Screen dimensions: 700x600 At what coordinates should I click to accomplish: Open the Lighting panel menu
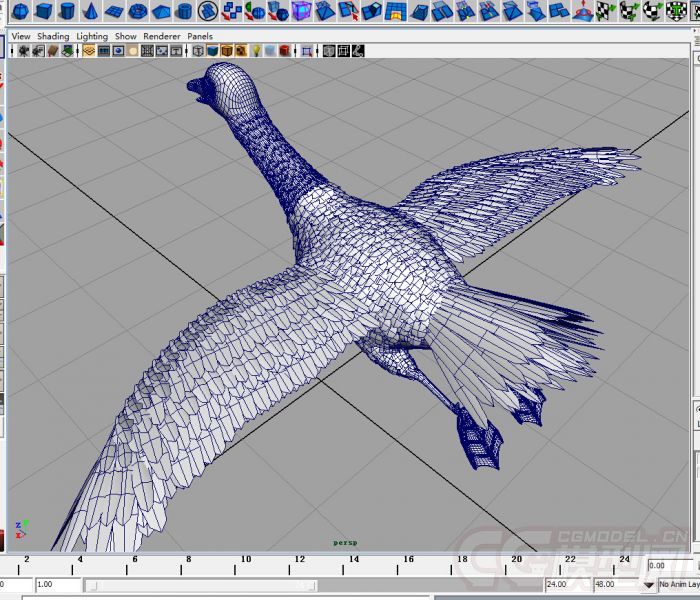tap(92, 36)
